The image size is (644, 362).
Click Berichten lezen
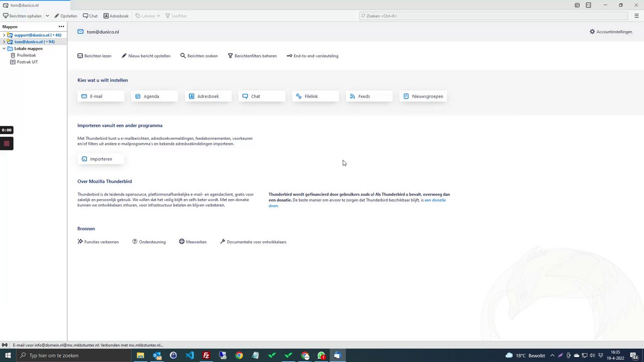coord(95,56)
